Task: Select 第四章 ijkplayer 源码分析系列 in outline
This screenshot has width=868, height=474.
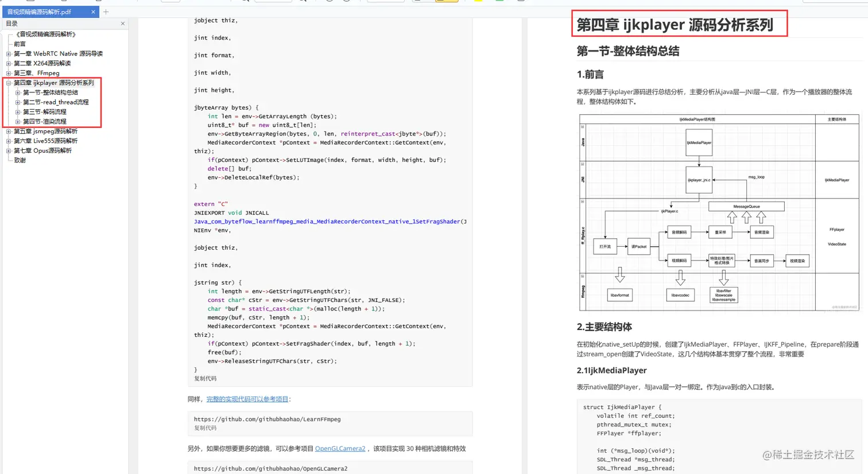Action: [x=54, y=83]
